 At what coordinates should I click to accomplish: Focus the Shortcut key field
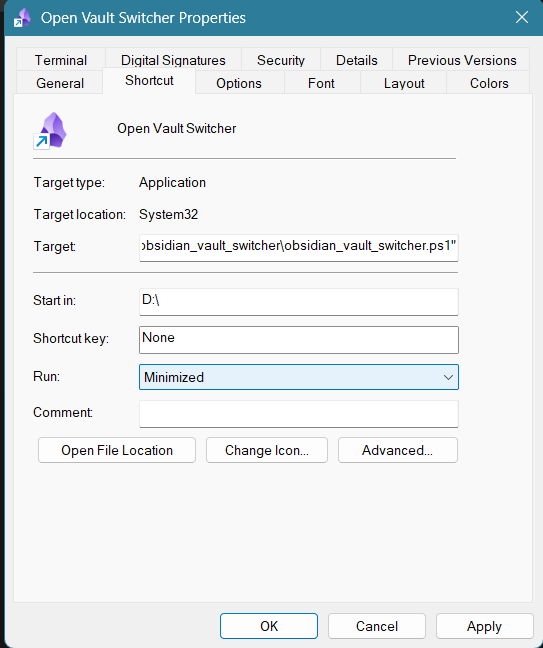coord(299,340)
